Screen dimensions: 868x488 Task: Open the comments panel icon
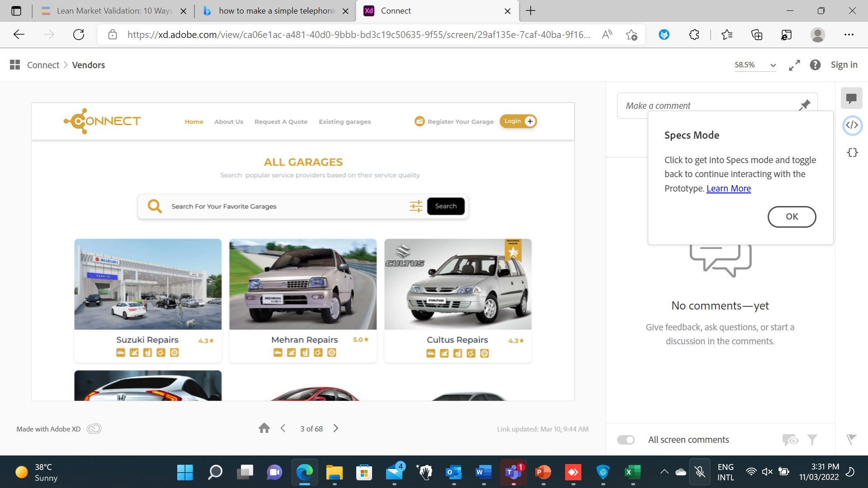(851, 98)
